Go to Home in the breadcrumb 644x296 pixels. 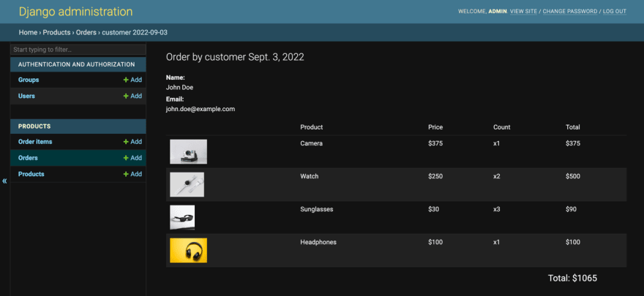coord(28,32)
